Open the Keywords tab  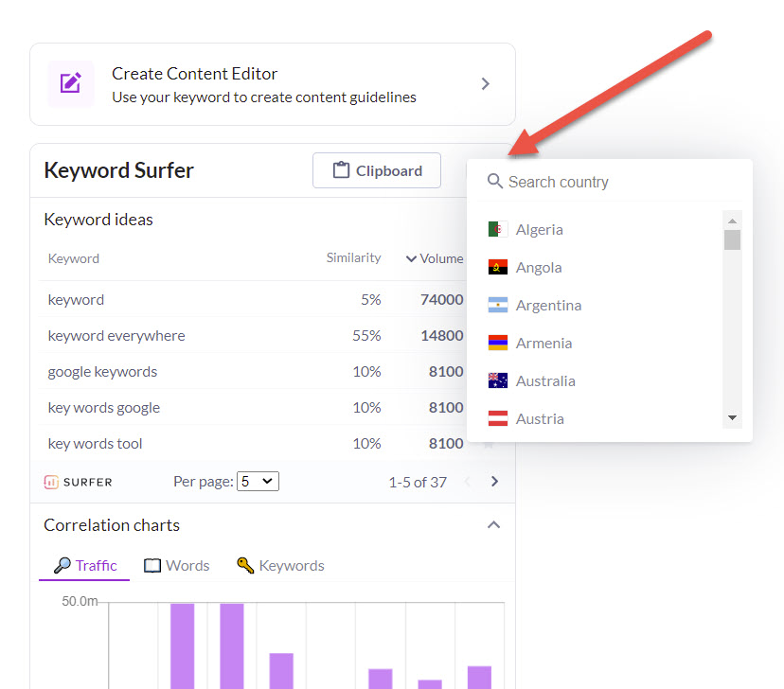click(292, 565)
